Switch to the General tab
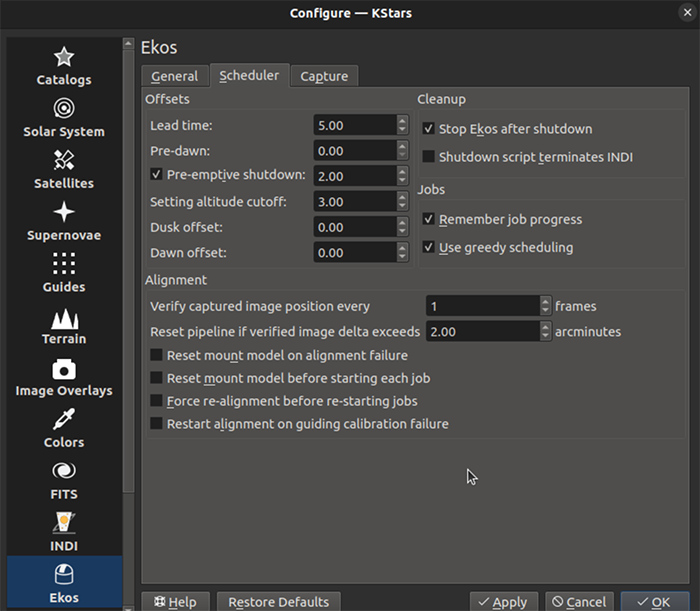Viewport: 700px width, 611px height. [x=175, y=76]
